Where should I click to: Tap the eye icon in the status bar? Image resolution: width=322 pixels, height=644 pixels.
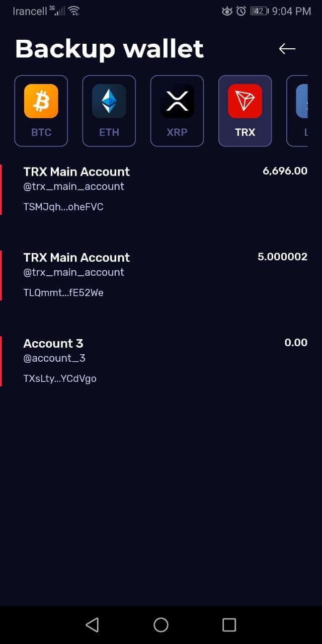(x=227, y=11)
